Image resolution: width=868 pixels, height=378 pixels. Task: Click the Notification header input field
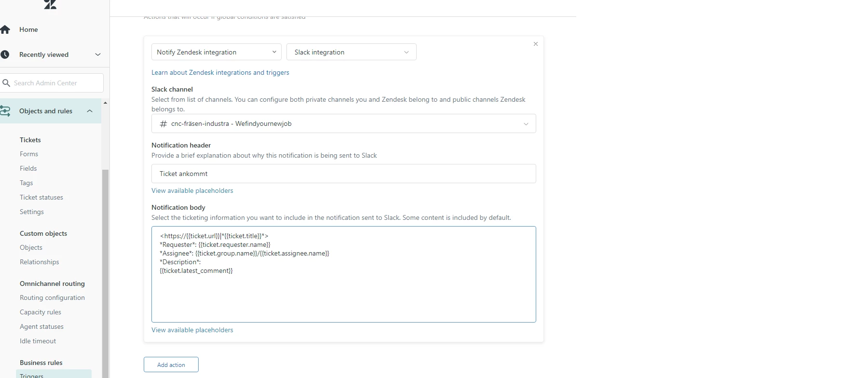tap(344, 174)
